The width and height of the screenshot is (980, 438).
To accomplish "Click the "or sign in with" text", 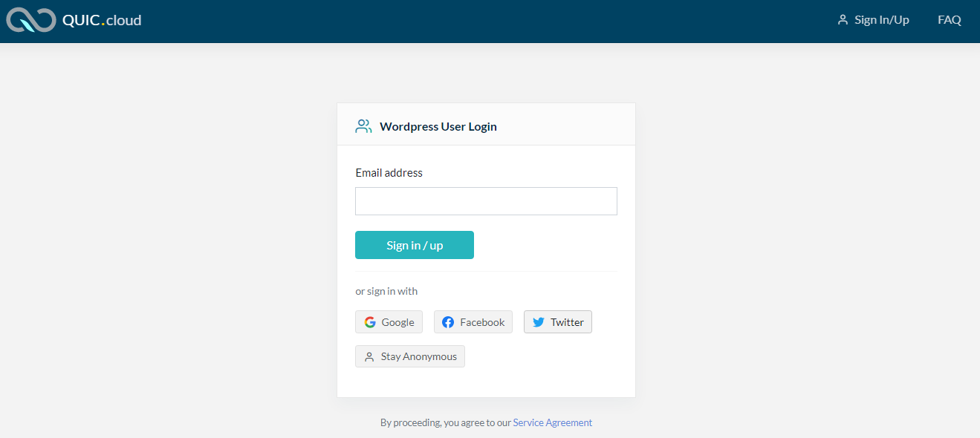I will tap(386, 291).
